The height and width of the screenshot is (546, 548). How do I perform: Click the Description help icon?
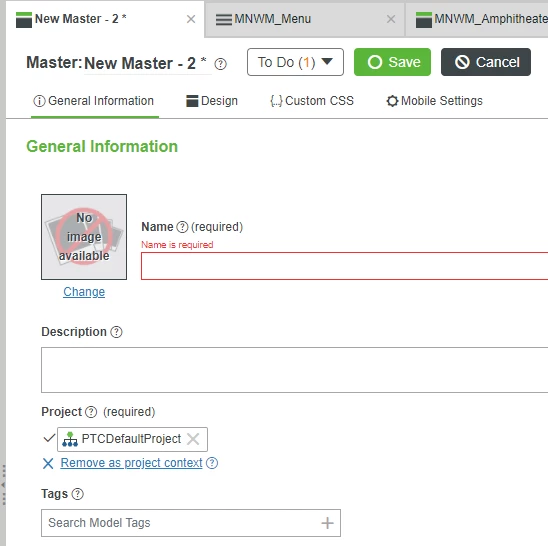[116, 332]
